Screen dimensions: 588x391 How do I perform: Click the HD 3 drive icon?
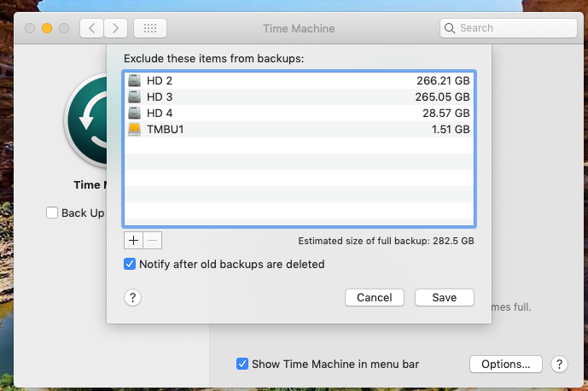coord(134,96)
